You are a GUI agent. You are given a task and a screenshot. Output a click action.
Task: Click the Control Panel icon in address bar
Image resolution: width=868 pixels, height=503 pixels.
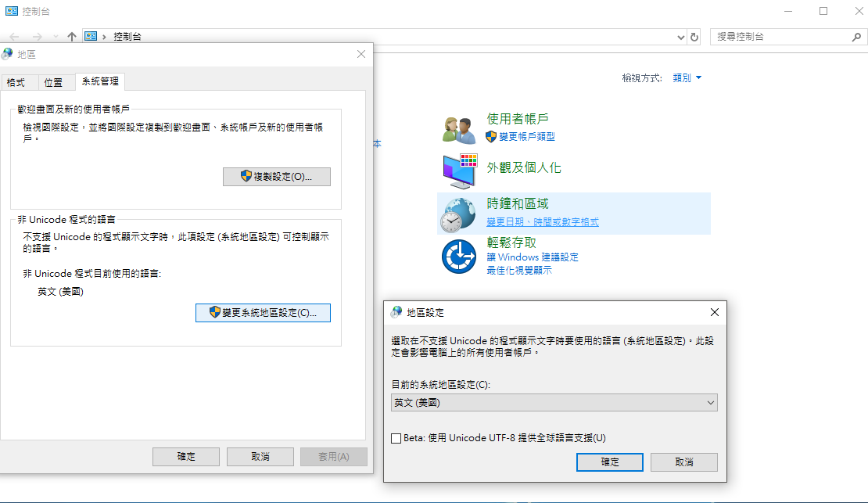tap(91, 36)
